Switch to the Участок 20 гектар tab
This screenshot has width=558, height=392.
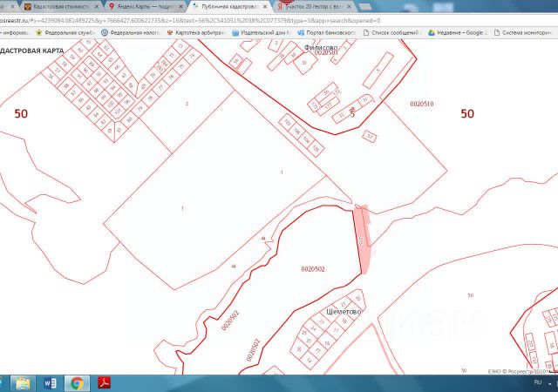point(314,7)
